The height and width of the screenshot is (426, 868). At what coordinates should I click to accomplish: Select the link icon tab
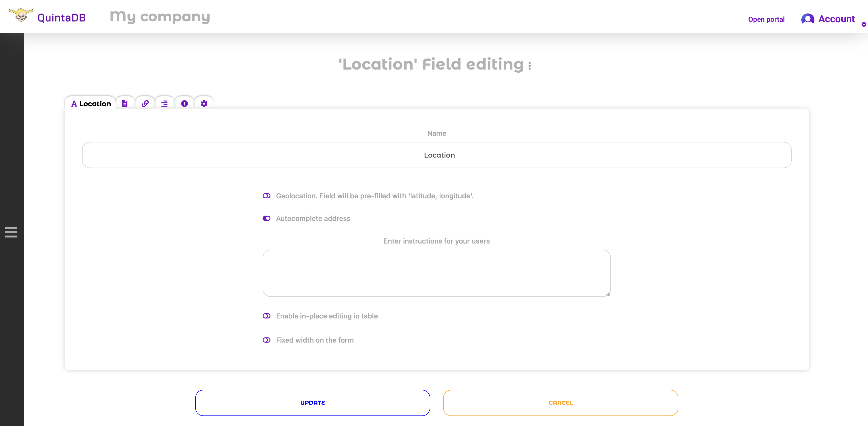point(145,103)
